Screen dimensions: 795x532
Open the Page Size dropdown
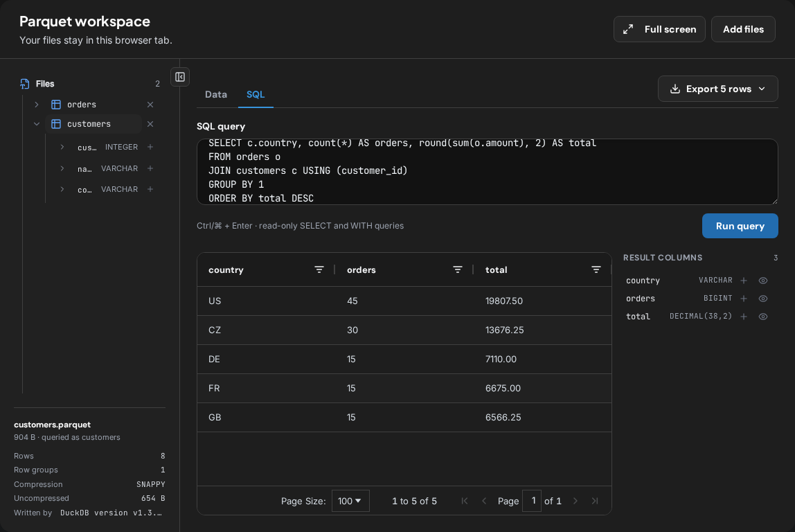tap(350, 501)
